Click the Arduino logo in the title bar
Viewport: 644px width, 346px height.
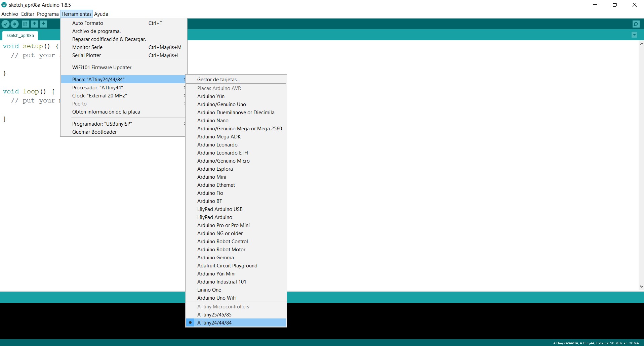pyautogui.click(x=4, y=5)
